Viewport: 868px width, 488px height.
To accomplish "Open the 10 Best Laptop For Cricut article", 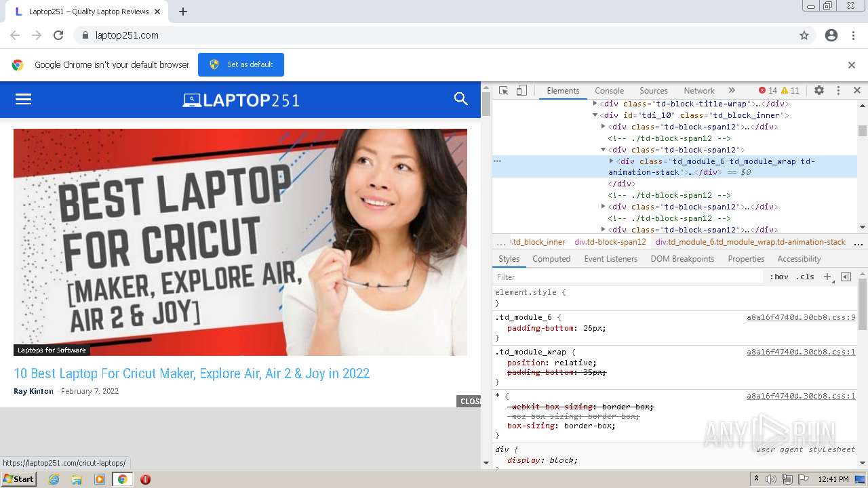I will click(x=192, y=373).
